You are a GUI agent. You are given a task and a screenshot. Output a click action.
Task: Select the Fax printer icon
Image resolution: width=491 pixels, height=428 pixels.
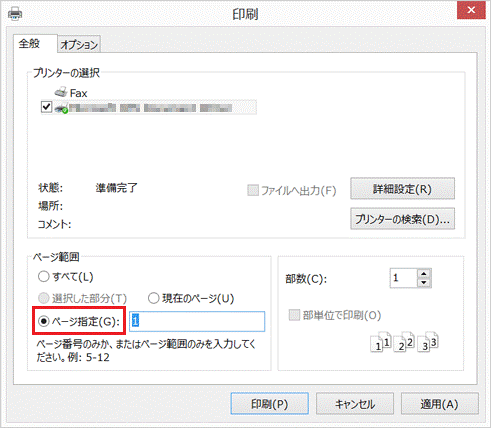(x=61, y=92)
